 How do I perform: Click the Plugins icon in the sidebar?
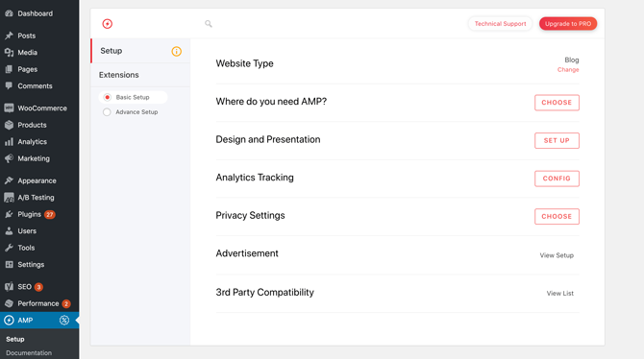9,214
